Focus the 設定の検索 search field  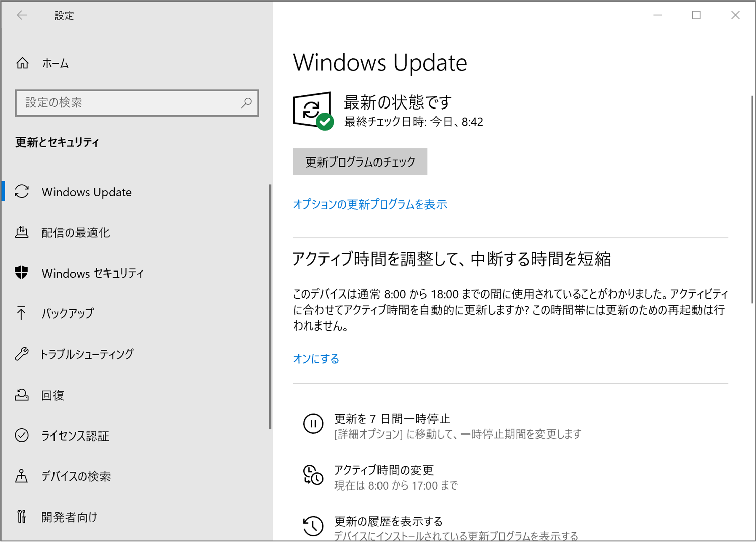137,103
